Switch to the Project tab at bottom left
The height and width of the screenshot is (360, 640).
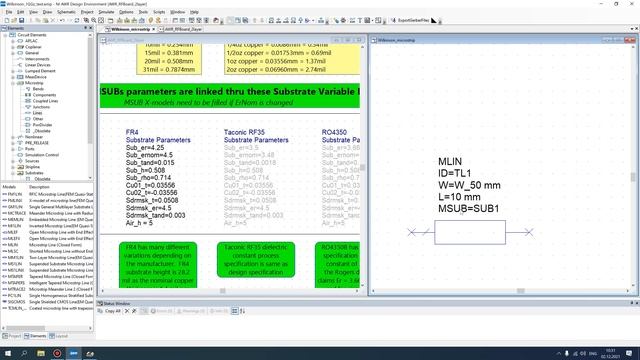point(12,336)
